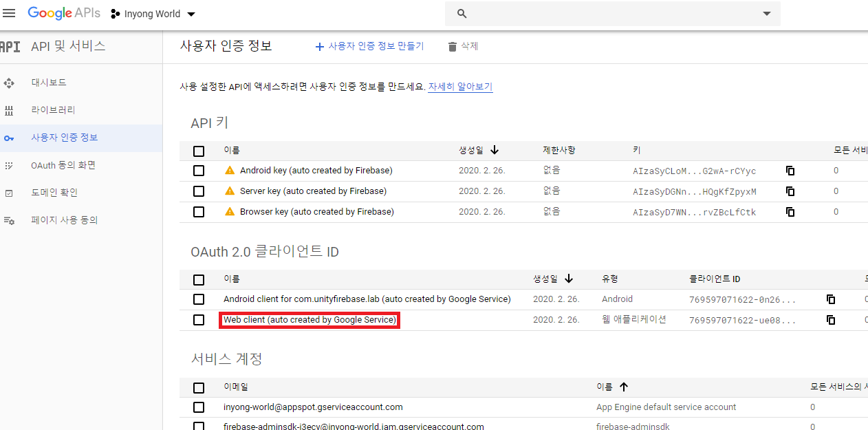
Task: Click the warning icon beside Browser key
Action: click(x=230, y=212)
